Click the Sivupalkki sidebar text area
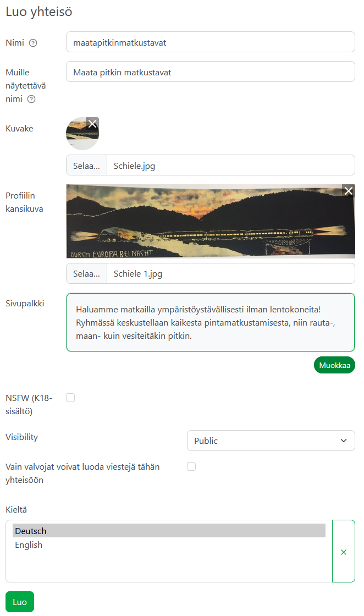The width and height of the screenshot is (364, 616). tap(211, 322)
